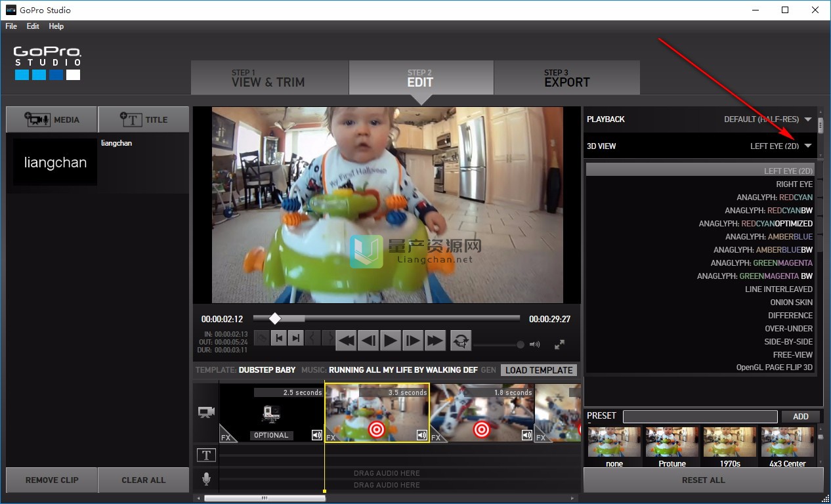831x504 pixels.
Task: Toggle audio on 2.5 seconds clip
Action: [317, 435]
